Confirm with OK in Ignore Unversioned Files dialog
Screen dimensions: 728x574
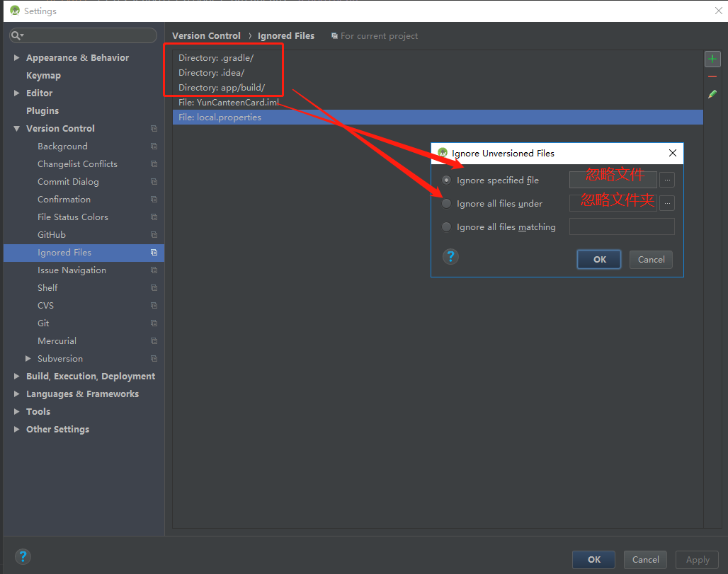[x=598, y=259]
